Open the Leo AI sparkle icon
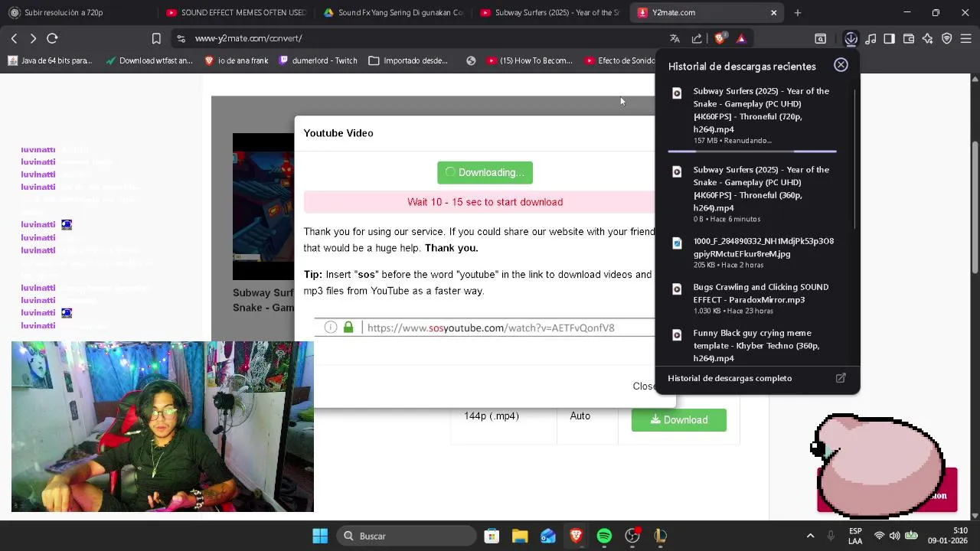The width and height of the screenshot is (980, 551). tap(927, 38)
